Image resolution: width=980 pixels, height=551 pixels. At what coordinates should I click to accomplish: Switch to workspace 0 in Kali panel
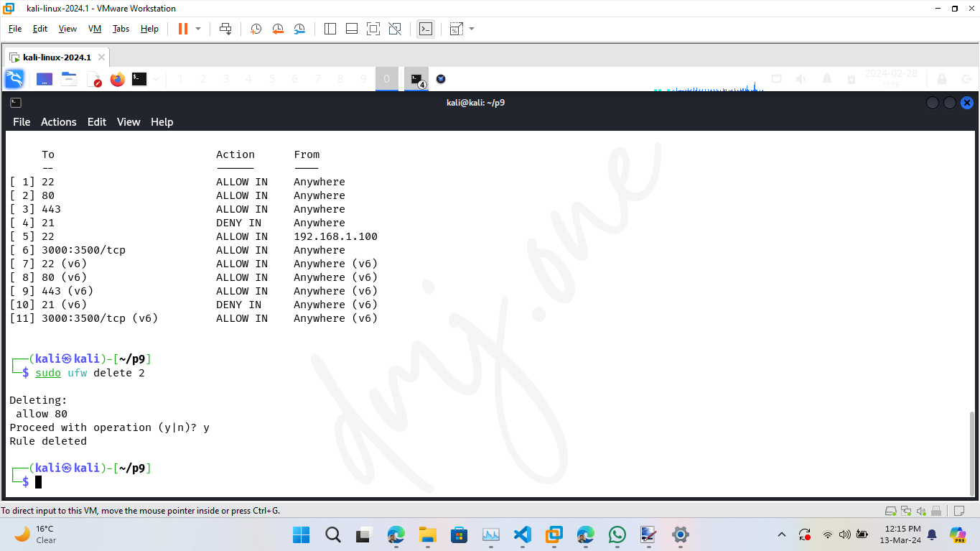coord(386,79)
